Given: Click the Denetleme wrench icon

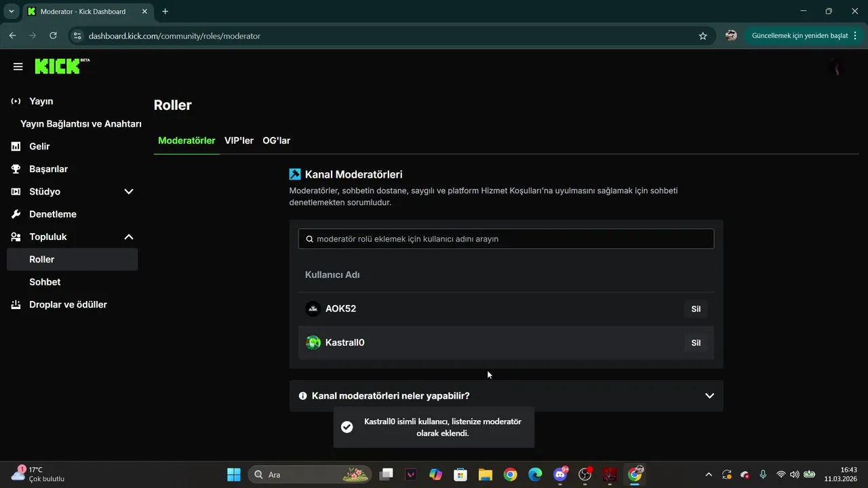Looking at the screenshot, I should (x=16, y=214).
